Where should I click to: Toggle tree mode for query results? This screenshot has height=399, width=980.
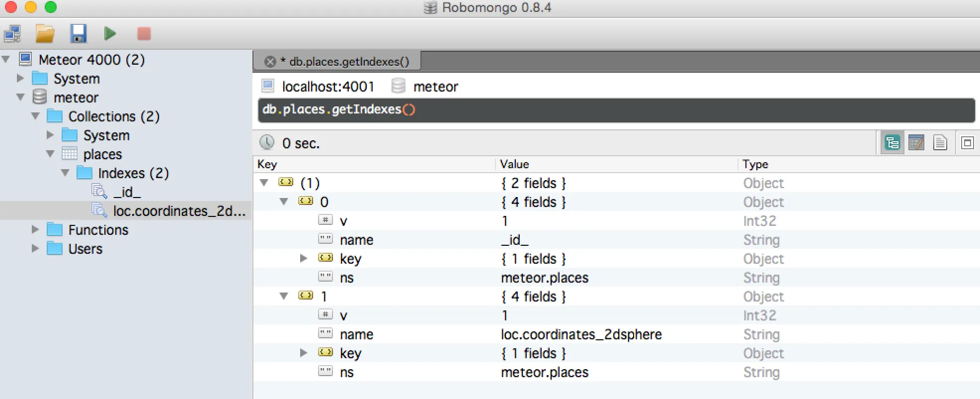892,142
